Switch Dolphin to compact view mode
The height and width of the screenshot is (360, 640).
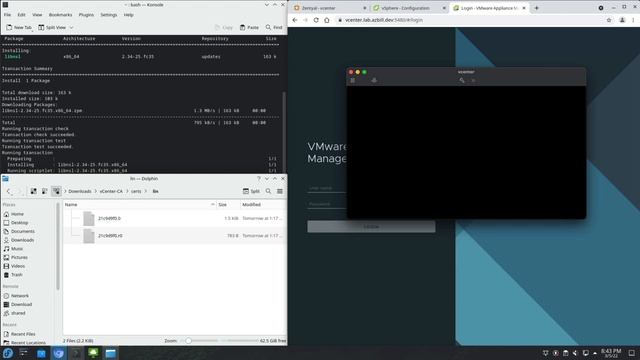44,191
